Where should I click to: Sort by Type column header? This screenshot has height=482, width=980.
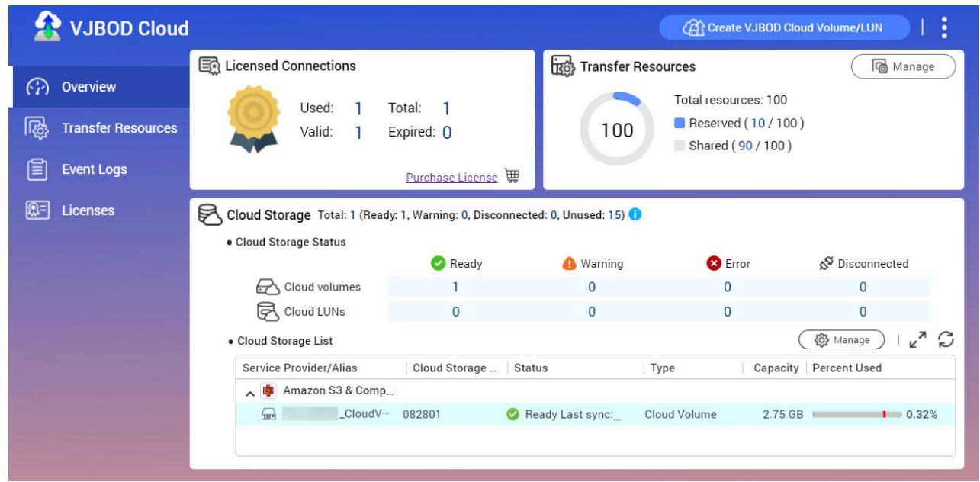point(692,368)
